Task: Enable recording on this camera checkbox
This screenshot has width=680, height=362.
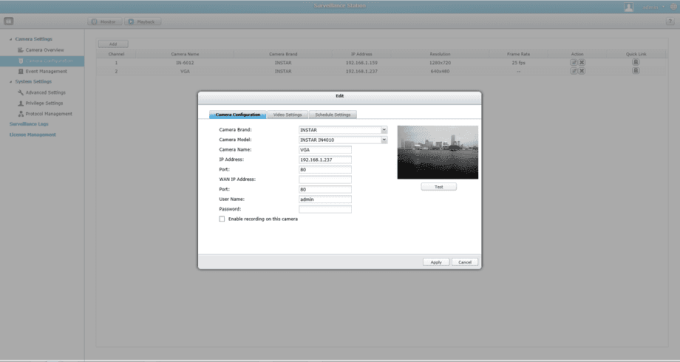Action: pyautogui.click(x=222, y=219)
